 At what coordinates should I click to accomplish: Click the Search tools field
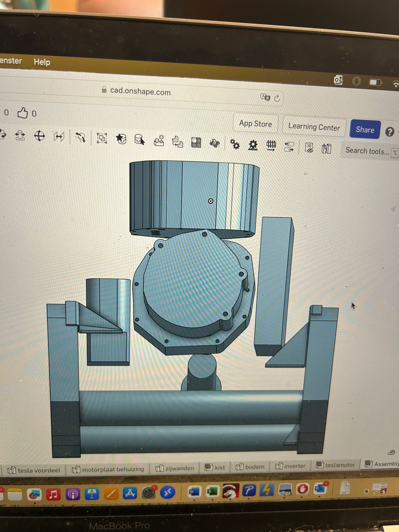367,151
